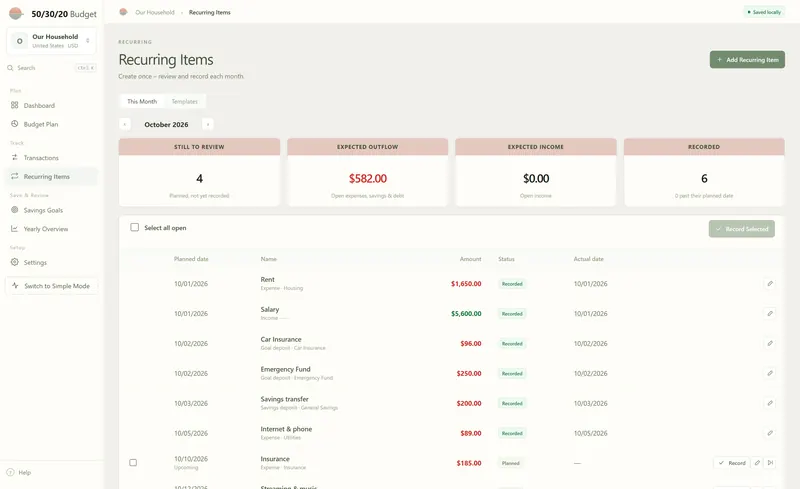Go to the previous month arrow
This screenshot has width=800, height=489.
[124, 124]
